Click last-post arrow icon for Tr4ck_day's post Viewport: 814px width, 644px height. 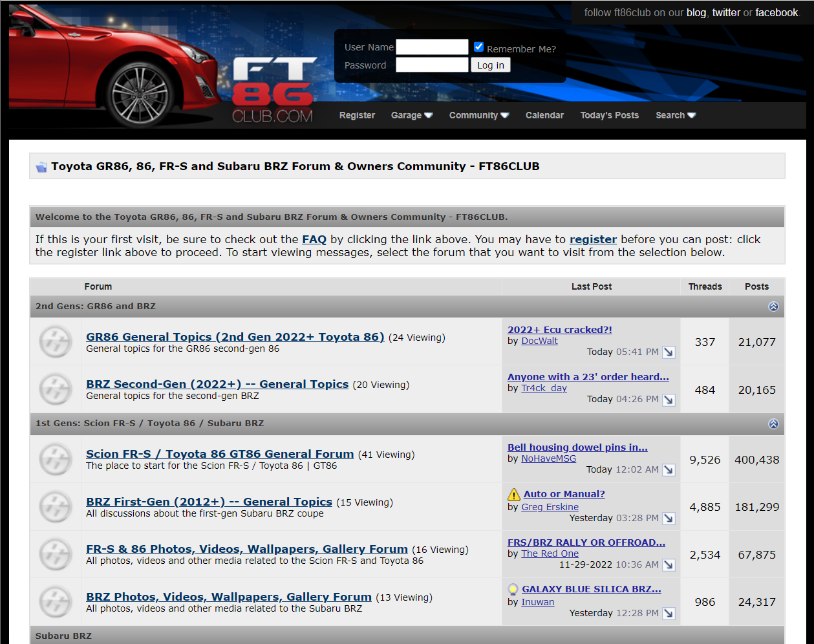pyautogui.click(x=669, y=400)
